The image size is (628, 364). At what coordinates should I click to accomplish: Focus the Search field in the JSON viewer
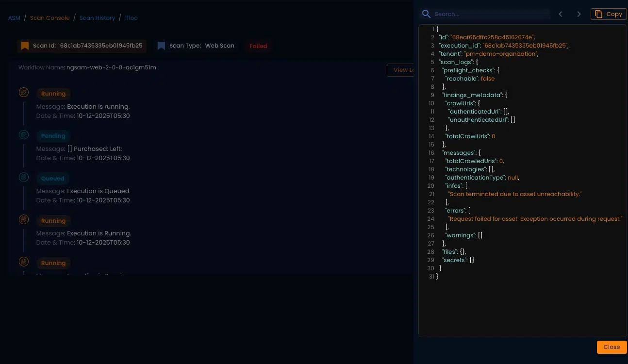[x=491, y=14]
